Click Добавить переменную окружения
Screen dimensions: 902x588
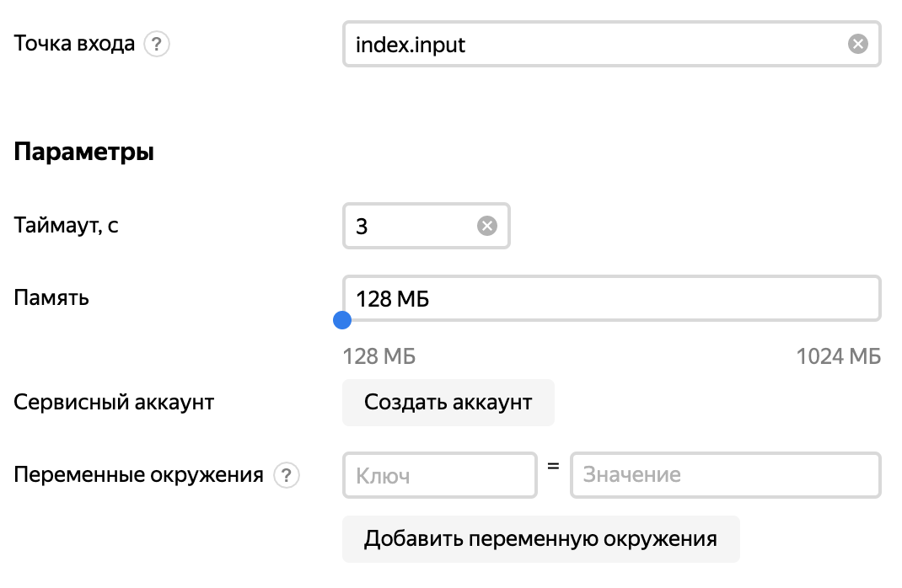point(540,539)
